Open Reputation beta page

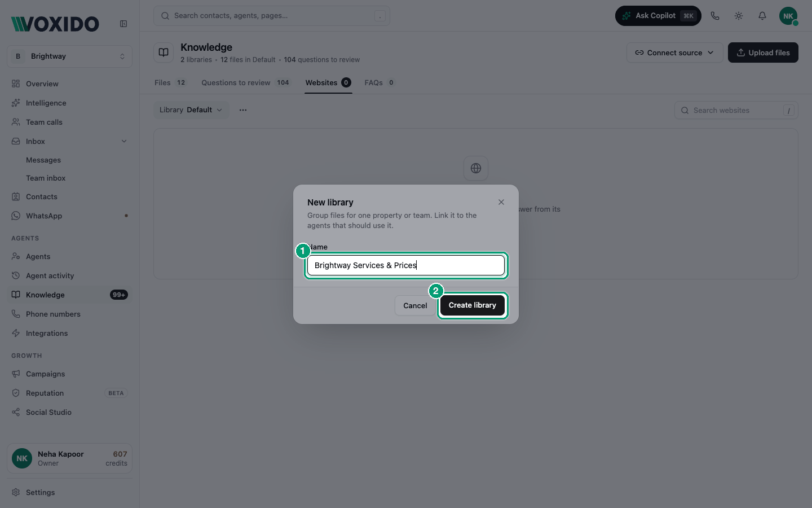point(69,393)
